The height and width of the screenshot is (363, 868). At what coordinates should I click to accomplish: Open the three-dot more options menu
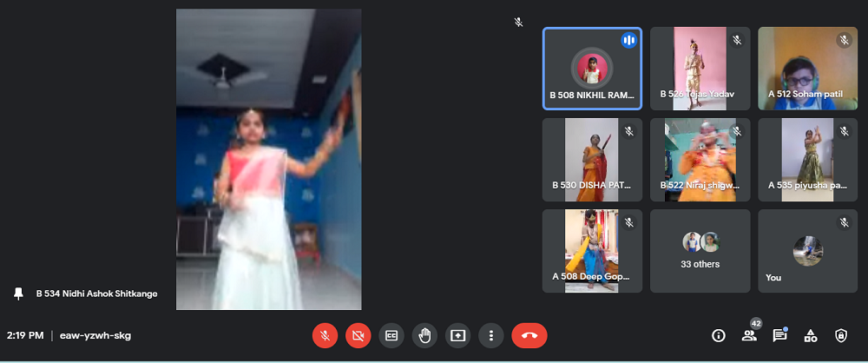coord(491,335)
